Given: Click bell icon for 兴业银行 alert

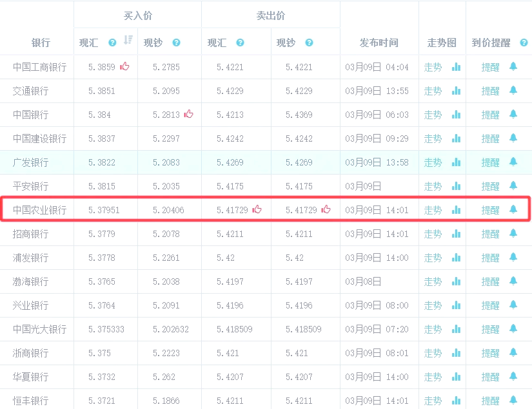Looking at the screenshot, I should point(513,305).
